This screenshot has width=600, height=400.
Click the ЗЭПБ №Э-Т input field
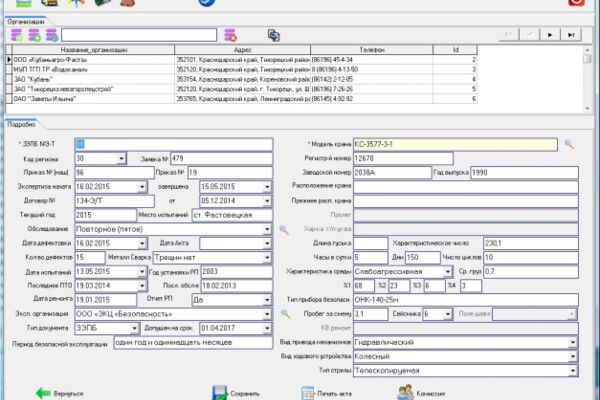pyautogui.click(x=174, y=144)
